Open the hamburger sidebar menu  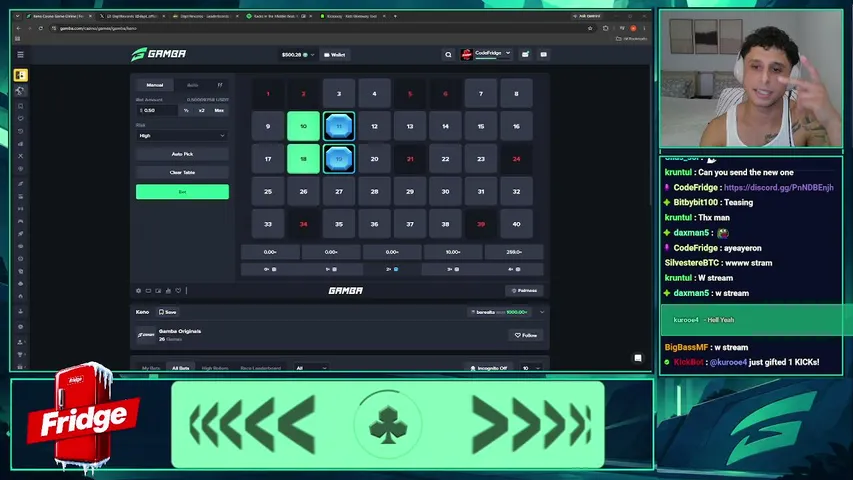click(x=20, y=54)
